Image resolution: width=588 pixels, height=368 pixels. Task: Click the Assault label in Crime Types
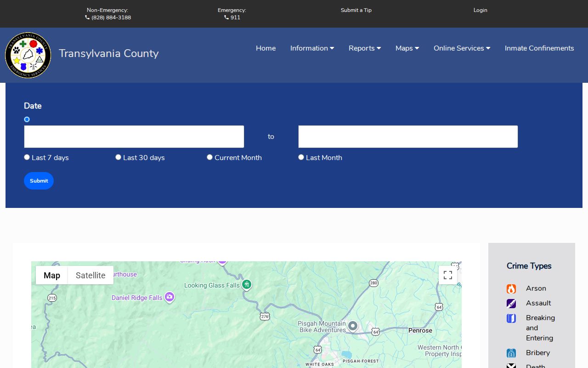coord(538,303)
